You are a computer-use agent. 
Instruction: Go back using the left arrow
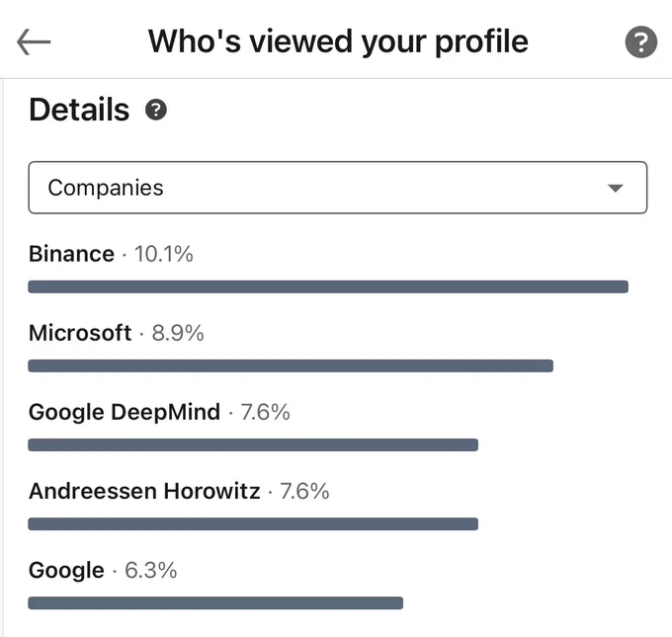click(x=34, y=42)
